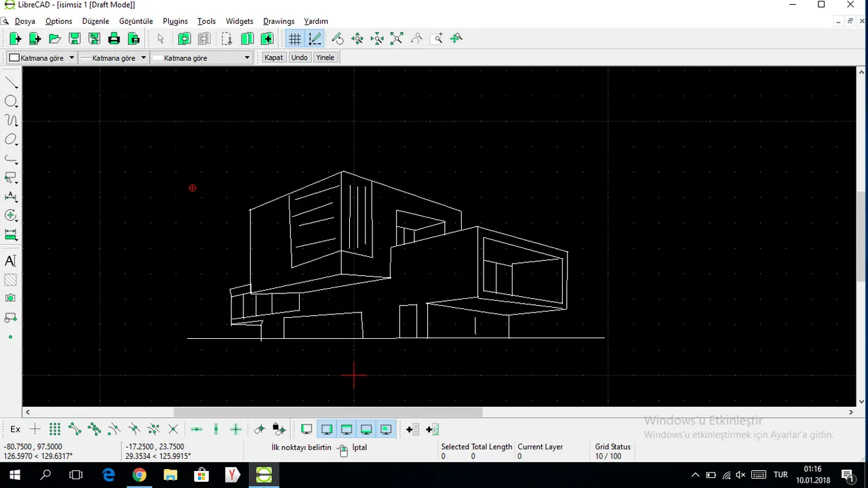Open Chrome from the taskbar
The width and height of the screenshot is (868, 488).
(139, 475)
